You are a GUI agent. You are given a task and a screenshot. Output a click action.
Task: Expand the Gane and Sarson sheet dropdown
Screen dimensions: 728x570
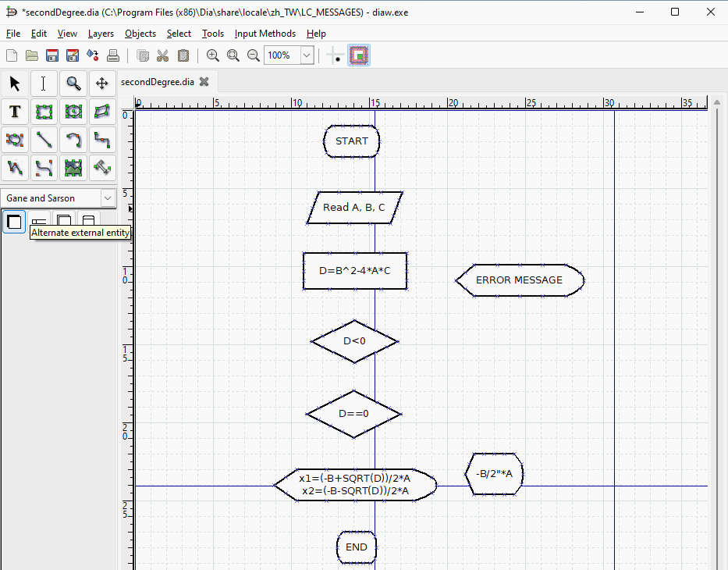[107, 198]
